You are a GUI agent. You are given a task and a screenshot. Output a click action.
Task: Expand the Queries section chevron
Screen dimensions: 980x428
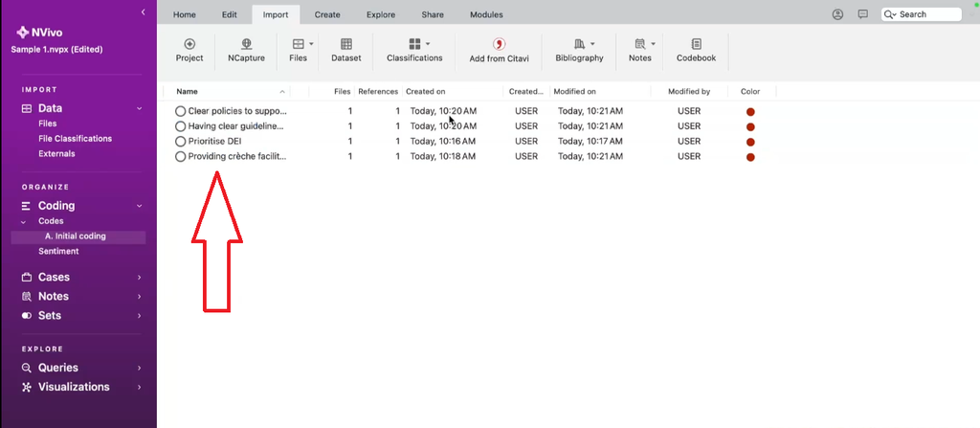[140, 368]
